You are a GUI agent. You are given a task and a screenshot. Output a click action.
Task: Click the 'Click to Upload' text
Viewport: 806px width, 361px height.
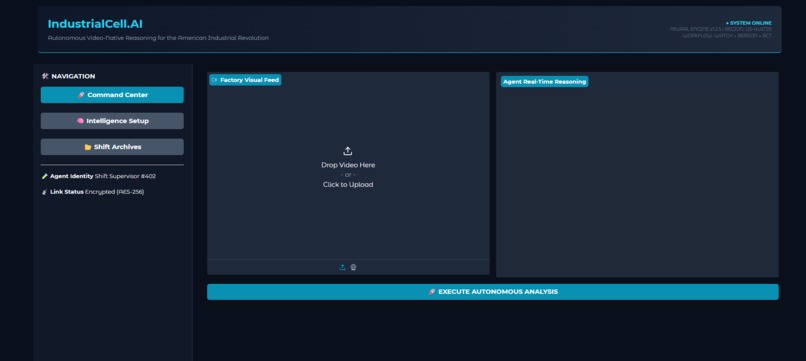coord(348,185)
